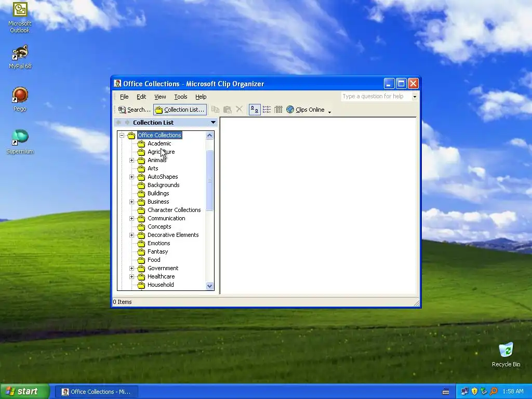This screenshot has height=399, width=532.
Task: Select the Concepts collection
Action: (159, 227)
